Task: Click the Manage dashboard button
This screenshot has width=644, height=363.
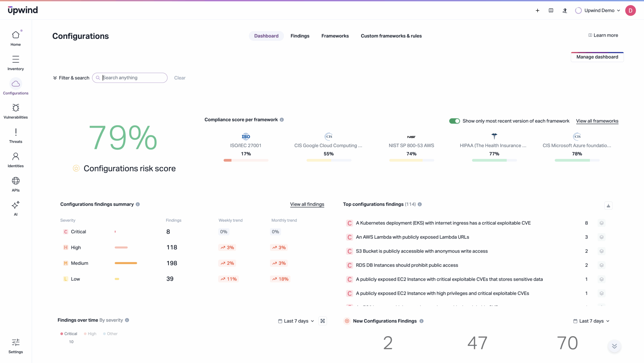Action: pyautogui.click(x=597, y=57)
